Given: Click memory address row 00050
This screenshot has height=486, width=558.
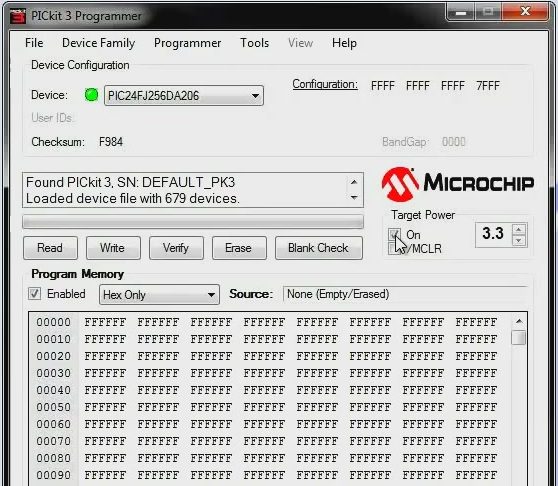Looking at the screenshot, I should click(x=53, y=407).
